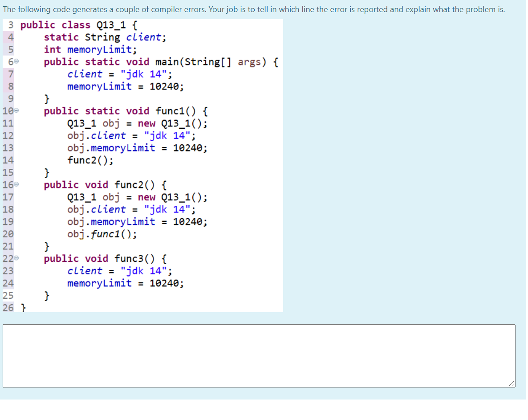The height and width of the screenshot is (420, 528).
Task: Click 'public void func2() {' on line 16
Action: tap(105, 185)
